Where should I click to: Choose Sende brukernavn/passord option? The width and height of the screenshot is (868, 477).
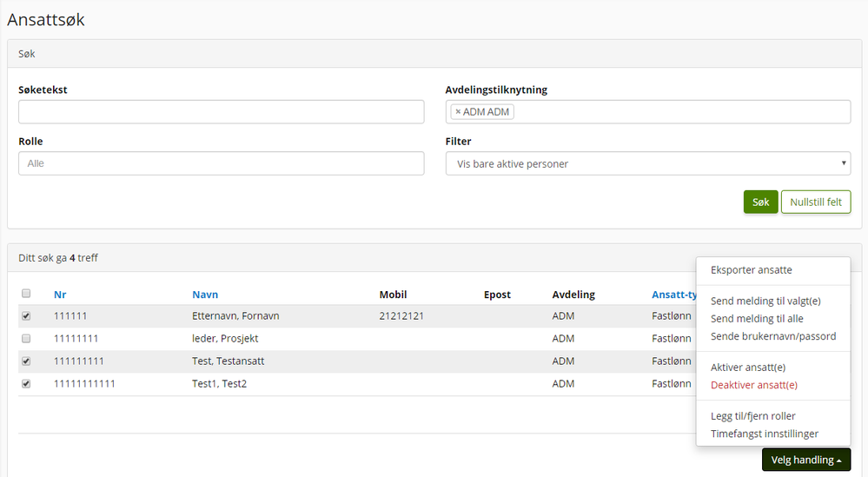773,336
